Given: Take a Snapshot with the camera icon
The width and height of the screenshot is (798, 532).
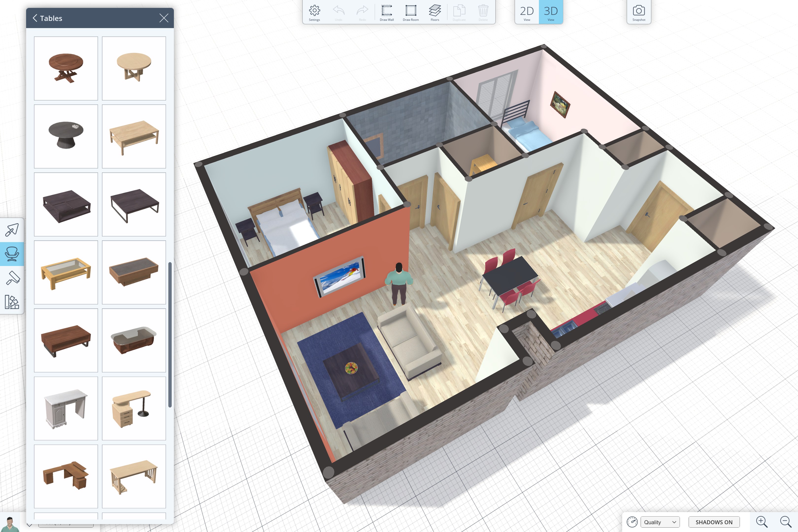Looking at the screenshot, I should (x=639, y=13).
